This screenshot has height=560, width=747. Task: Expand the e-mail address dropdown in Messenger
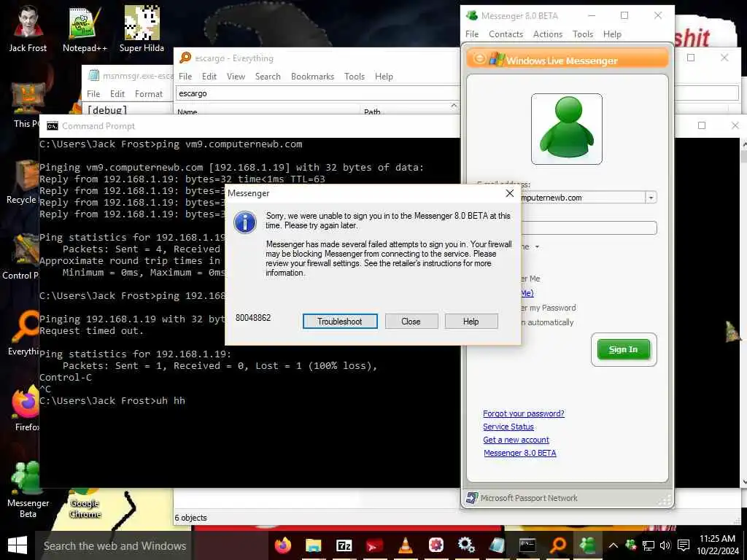pyautogui.click(x=651, y=197)
